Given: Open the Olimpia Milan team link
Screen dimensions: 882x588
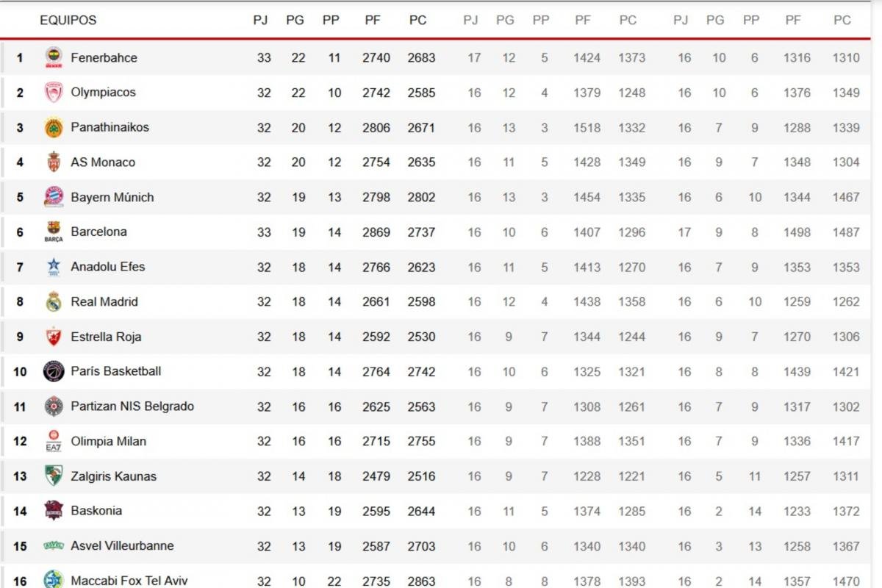Looking at the screenshot, I should coord(108,441).
